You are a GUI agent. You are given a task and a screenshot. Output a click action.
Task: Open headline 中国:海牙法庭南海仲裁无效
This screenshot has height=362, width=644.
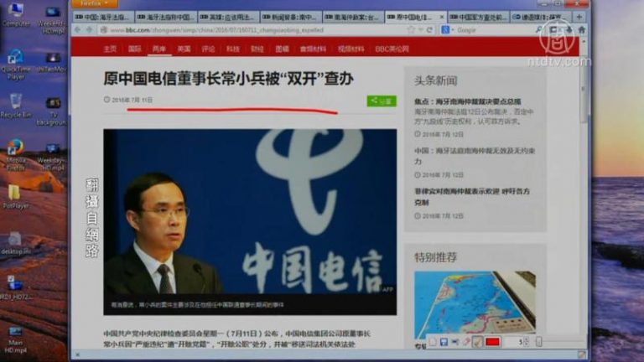[x=475, y=156]
